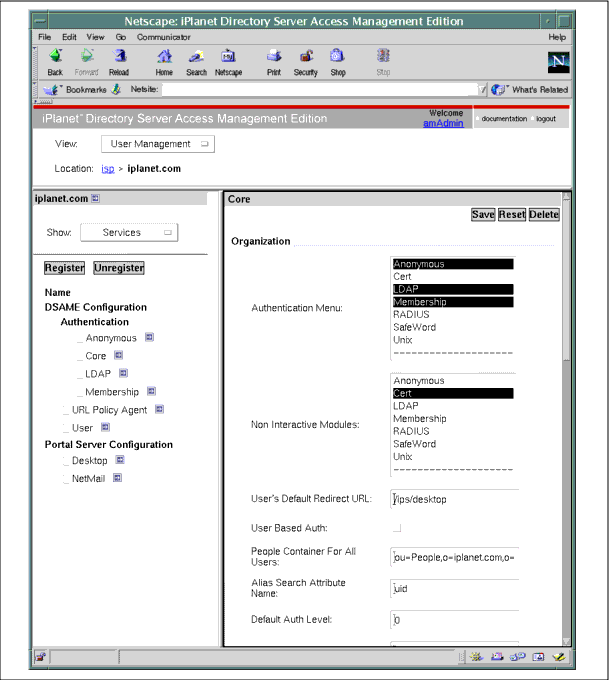Click the Netsite address input field
This screenshot has height=680, width=609.
tap(320, 89)
